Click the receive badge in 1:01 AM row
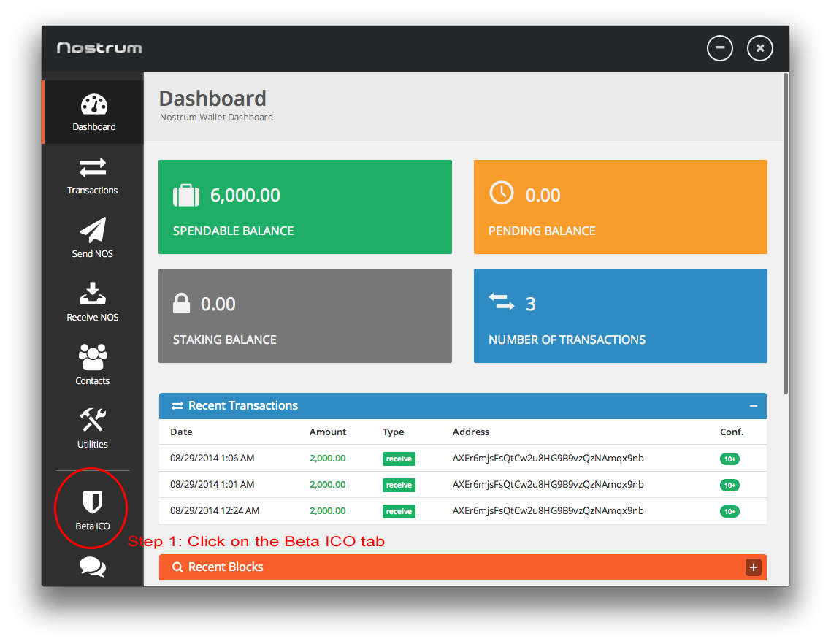This screenshot has height=644, width=831. (399, 485)
